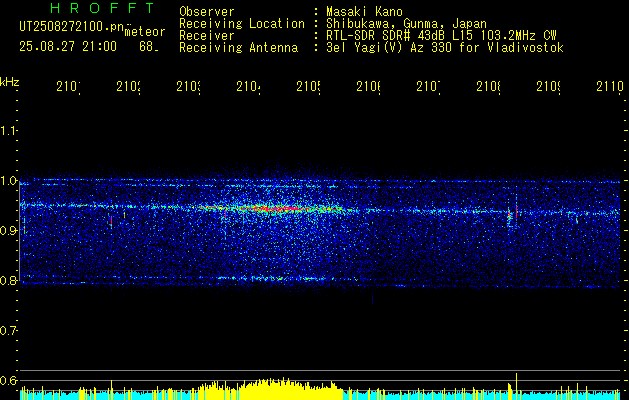The image size is (629, 400).
Task: Click the 0.9 frequency axis label
Action: click(x=8, y=231)
